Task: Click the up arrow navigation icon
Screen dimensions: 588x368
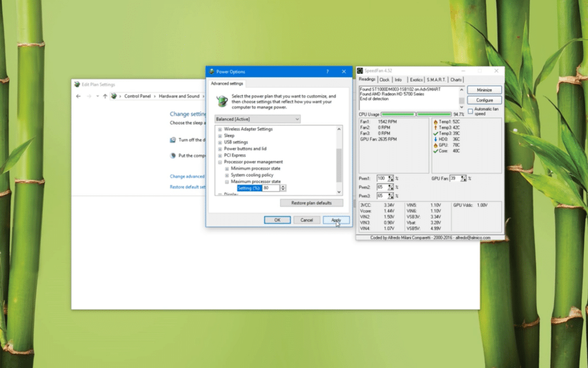Action: 105,96
